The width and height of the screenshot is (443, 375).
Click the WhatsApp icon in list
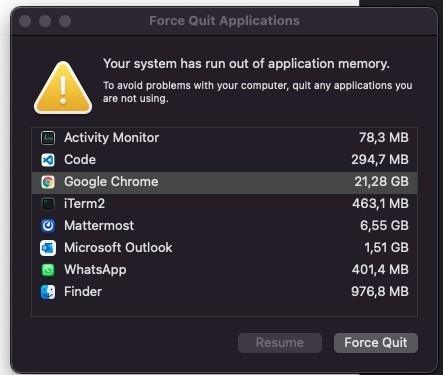click(48, 270)
